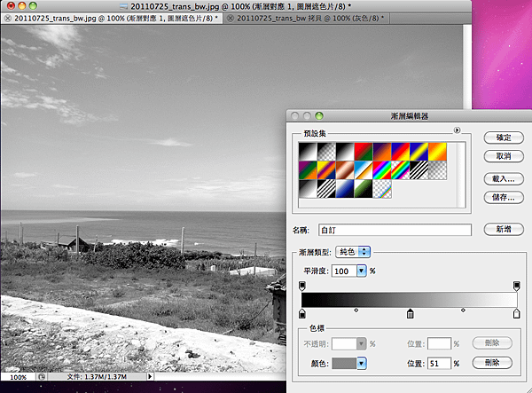Select the left opacity stop above gradient bar
532x393 pixels.
pyautogui.click(x=302, y=286)
